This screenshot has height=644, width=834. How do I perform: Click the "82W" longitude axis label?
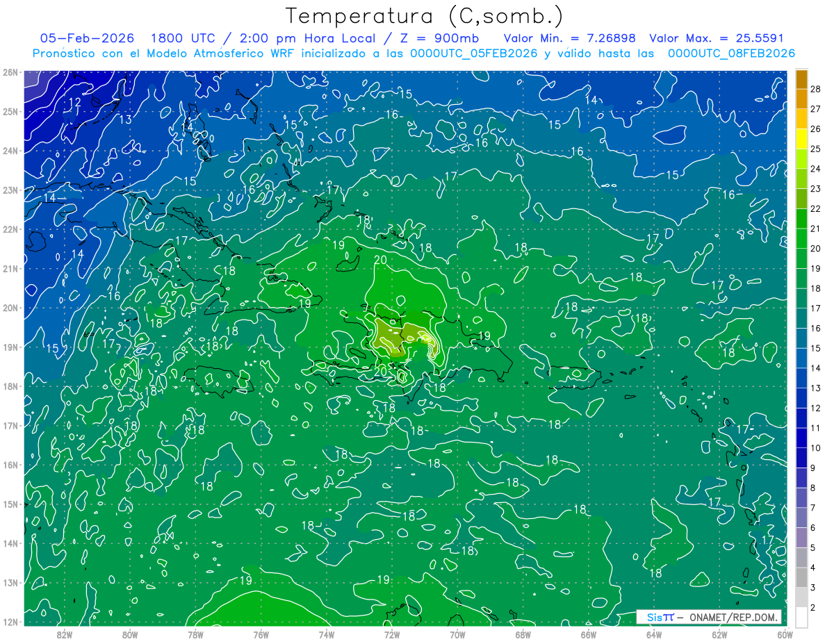(65, 634)
